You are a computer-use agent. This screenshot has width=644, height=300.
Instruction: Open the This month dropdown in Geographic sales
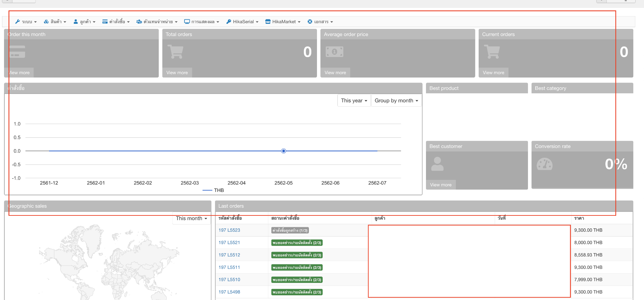(191, 218)
